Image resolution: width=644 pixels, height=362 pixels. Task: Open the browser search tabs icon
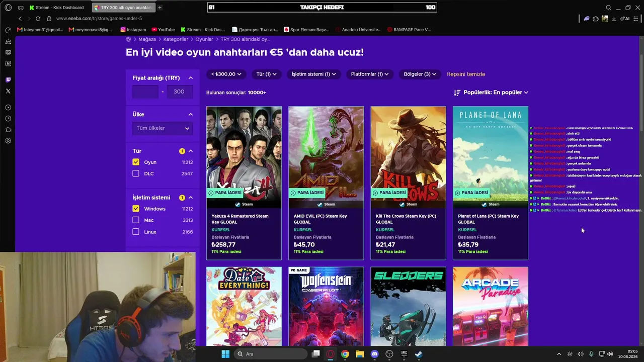[608, 8]
